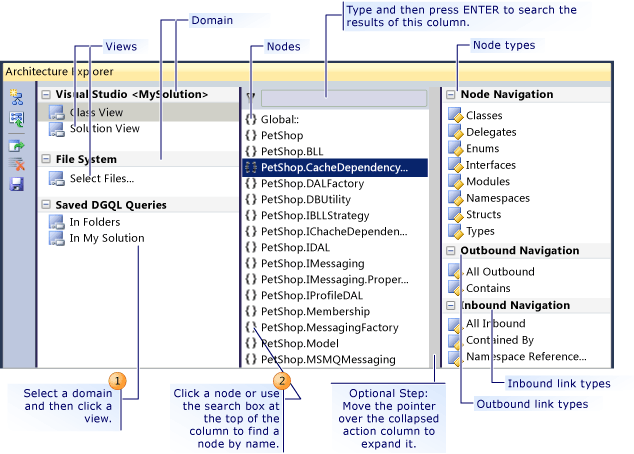Click the export toolbar icon with green arrow
Viewport: 634px width, 454px height.
point(17,146)
